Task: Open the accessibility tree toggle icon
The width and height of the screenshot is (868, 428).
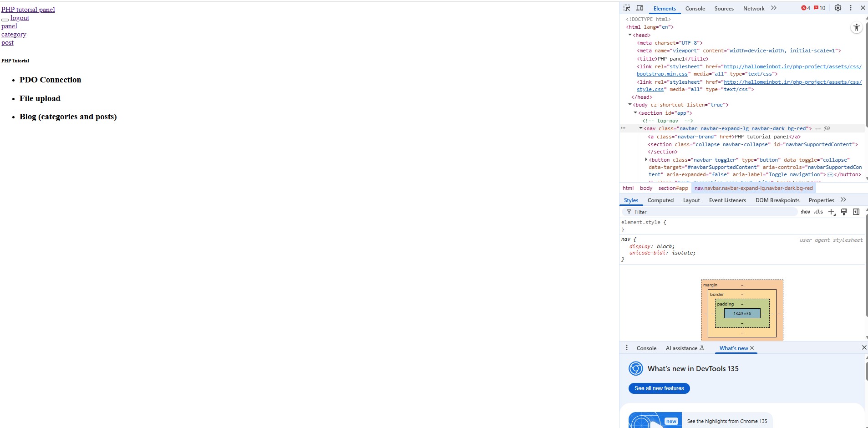Action: pyautogui.click(x=857, y=28)
